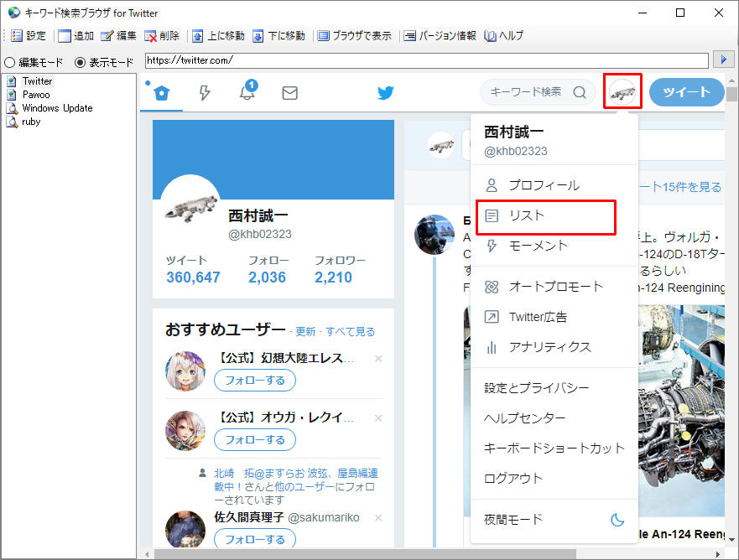Screen dimensions: 739x560
Task: Select Twitter in the site list
Action: [x=37, y=81]
